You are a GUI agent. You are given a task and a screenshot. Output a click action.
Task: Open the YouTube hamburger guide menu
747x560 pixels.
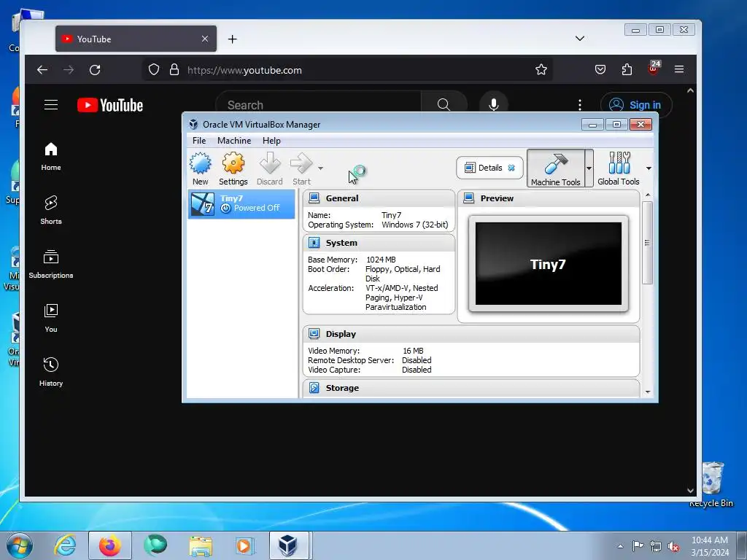(x=51, y=105)
